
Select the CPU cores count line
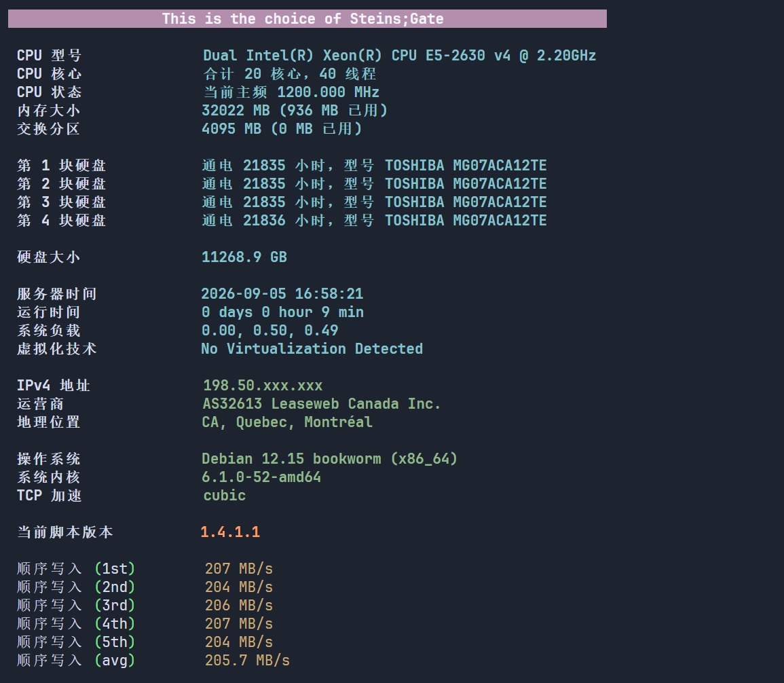pos(289,74)
